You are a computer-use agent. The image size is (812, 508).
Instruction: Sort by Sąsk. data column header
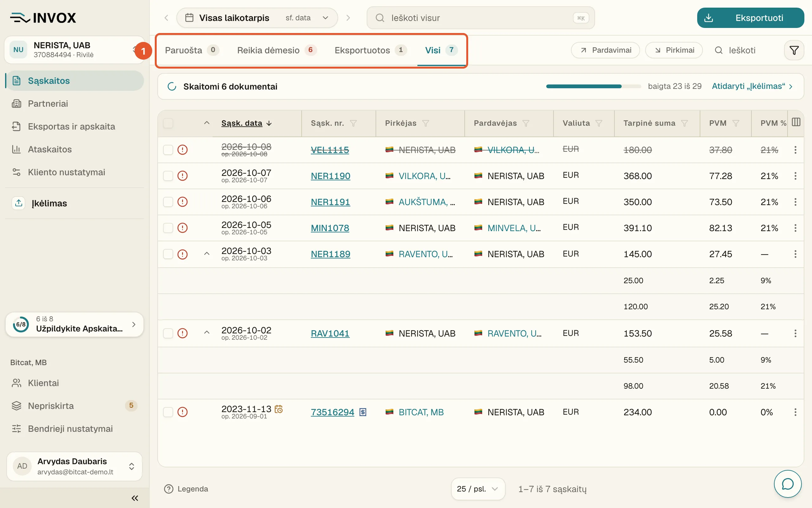(246, 123)
